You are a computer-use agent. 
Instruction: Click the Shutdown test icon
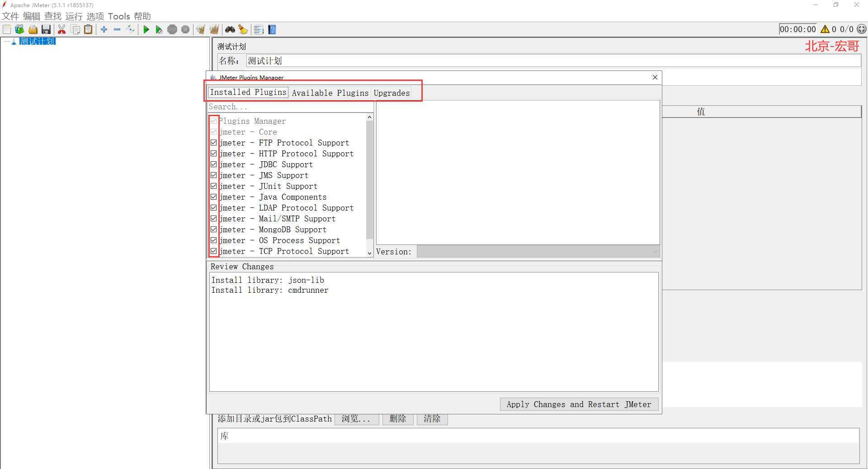pyautogui.click(x=185, y=29)
